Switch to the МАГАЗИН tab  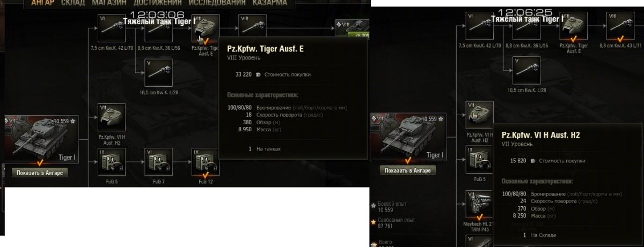point(109,3)
